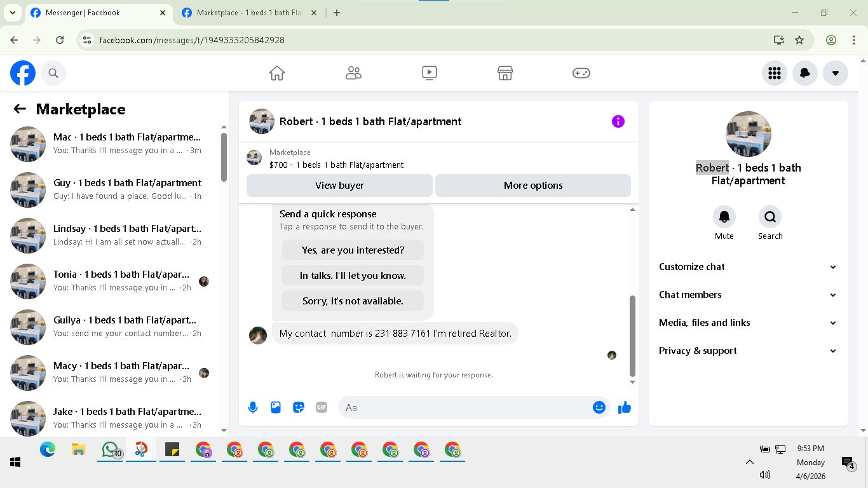Click the Facebook search magnifier icon
Viewport: 868px width, 488px height.
click(x=53, y=73)
